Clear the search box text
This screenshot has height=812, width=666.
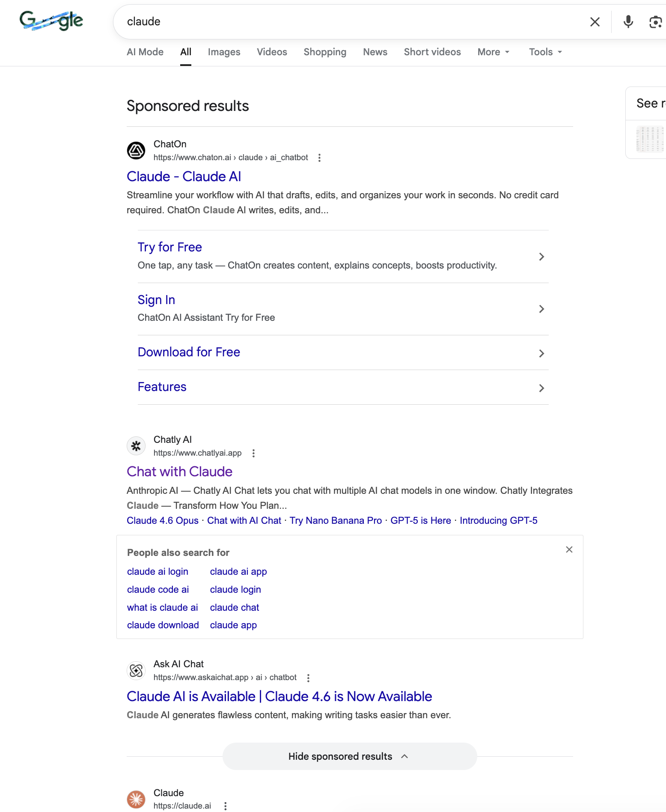pos(595,22)
